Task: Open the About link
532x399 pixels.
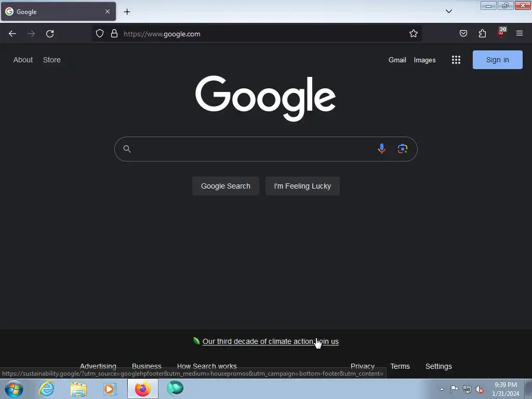Action: (x=23, y=60)
